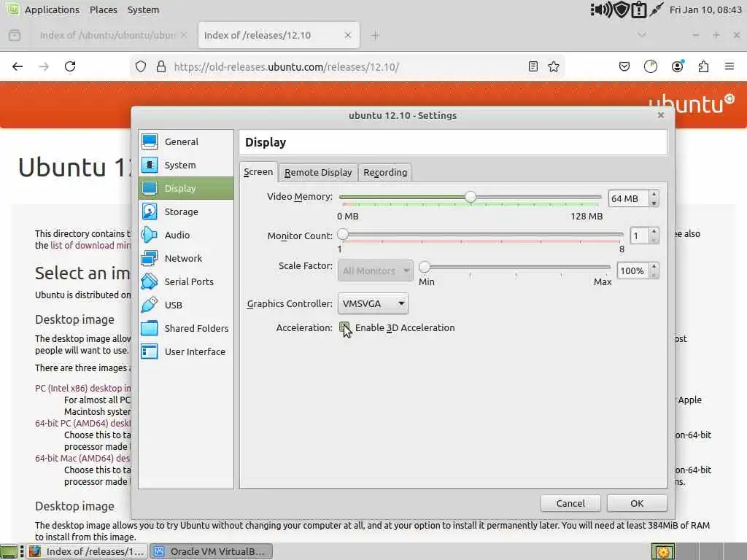Screen dimensions: 747x560
Task: Click the clock showing Fri Jan 10
Action: point(705,9)
